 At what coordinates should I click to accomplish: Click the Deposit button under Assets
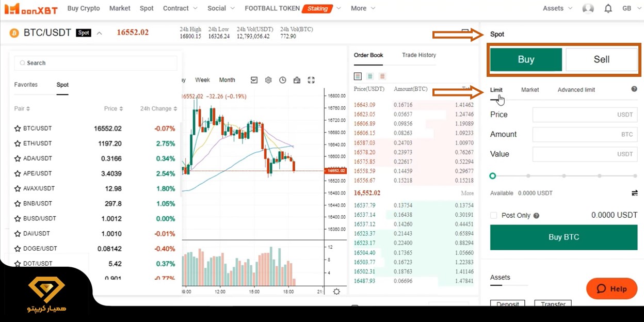[x=507, y=304]
